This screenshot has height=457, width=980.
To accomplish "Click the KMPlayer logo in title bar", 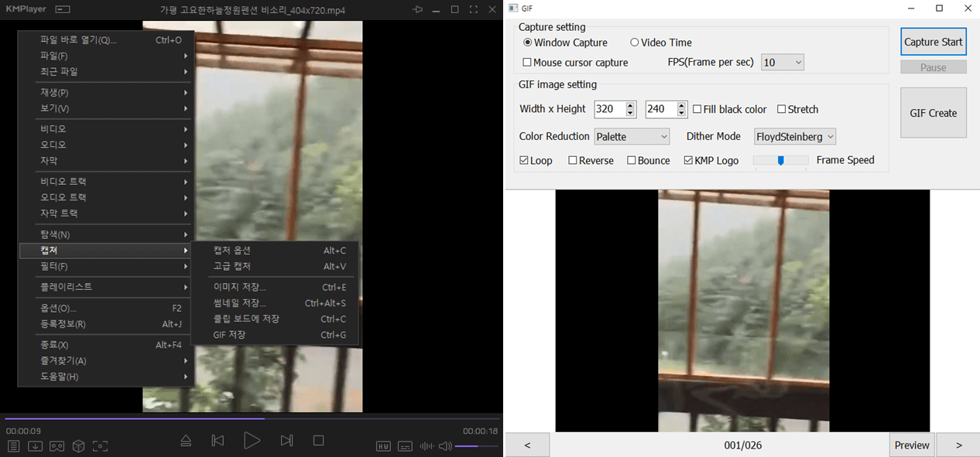I will (x=27, y=9).
